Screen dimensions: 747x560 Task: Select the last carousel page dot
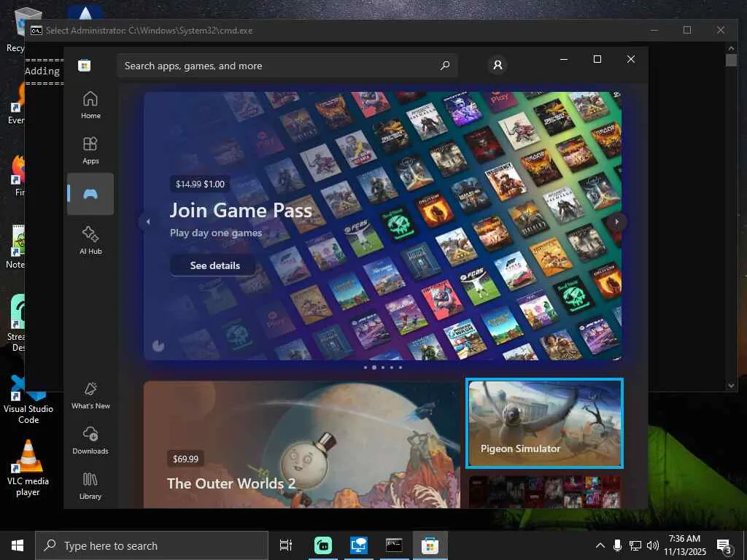pos(400,367)
